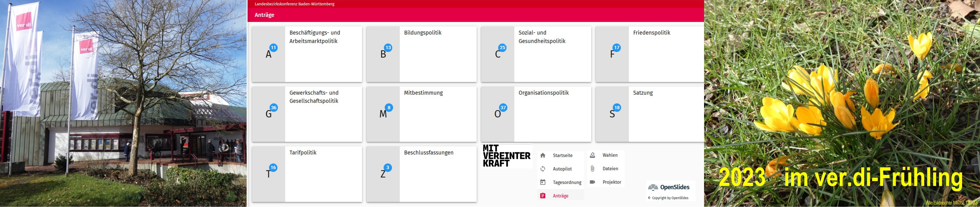Open the Startseite menu entry

point(562,155)
